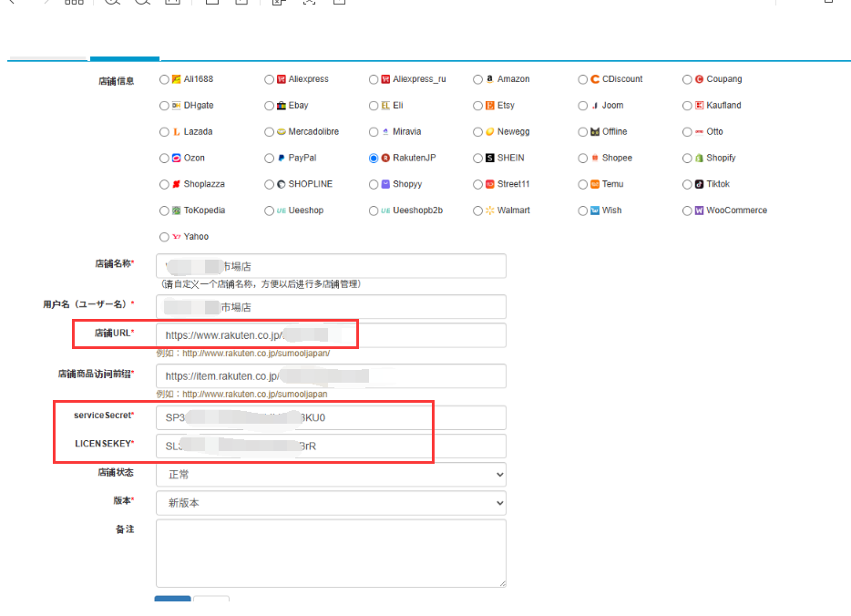This screenshot has width=851, height=616.
Task: Click example URL ending in sumooljapan/ with trailing slash
Action: tap(256, 354)
